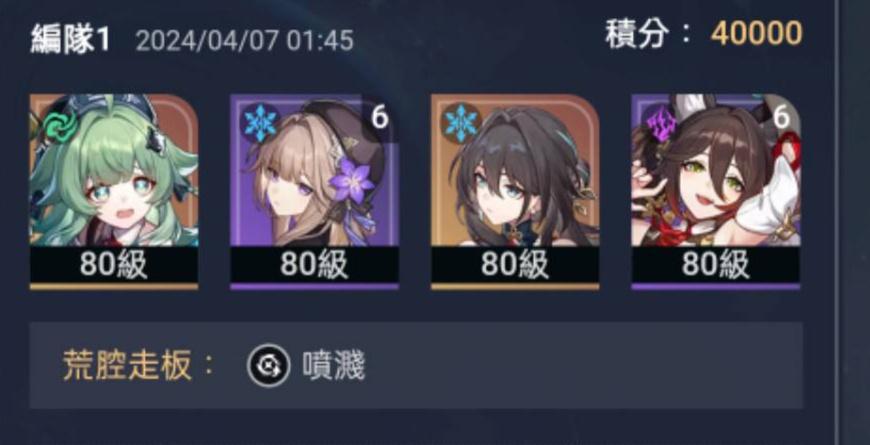Select the black-haired character portrait

515,191
